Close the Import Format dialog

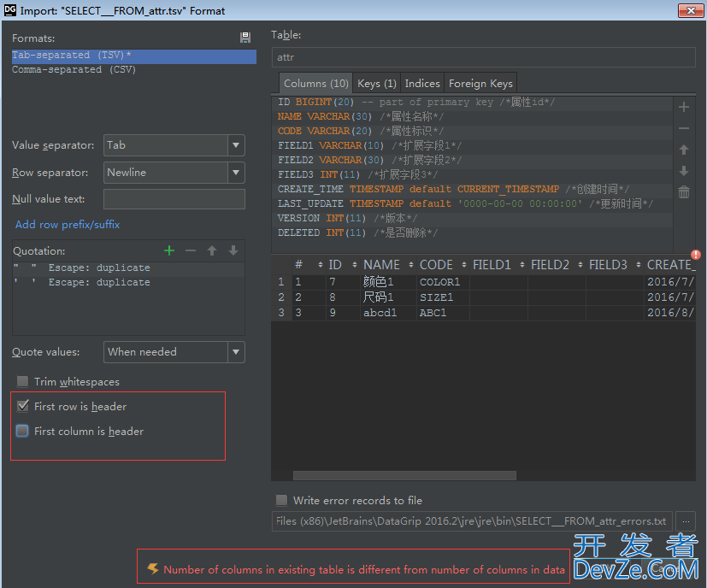(691, 10)
